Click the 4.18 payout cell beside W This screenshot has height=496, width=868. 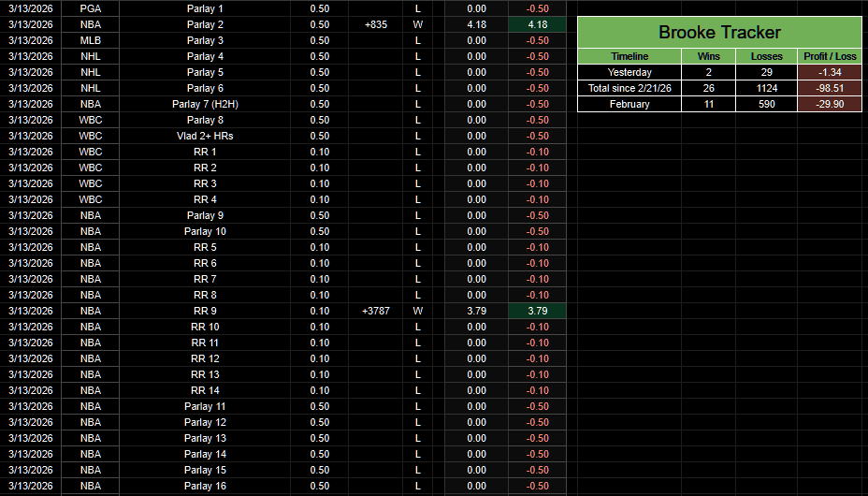pyautogui.click(x=477, y=25)
